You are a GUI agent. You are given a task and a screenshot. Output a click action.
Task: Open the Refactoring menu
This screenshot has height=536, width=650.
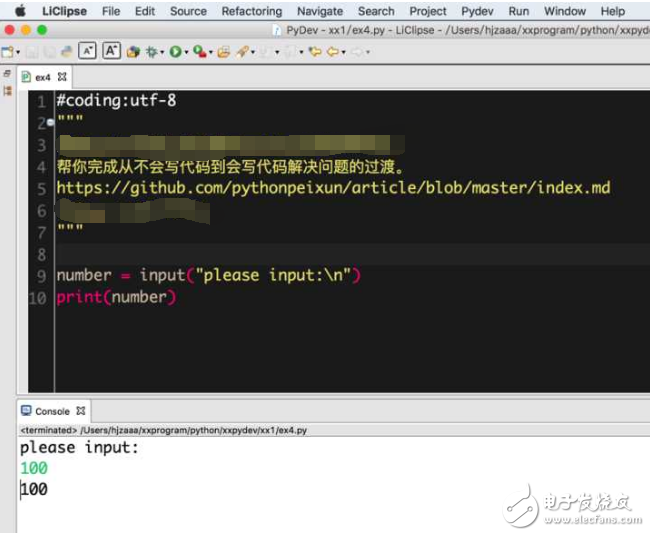(x=251, y=11)
